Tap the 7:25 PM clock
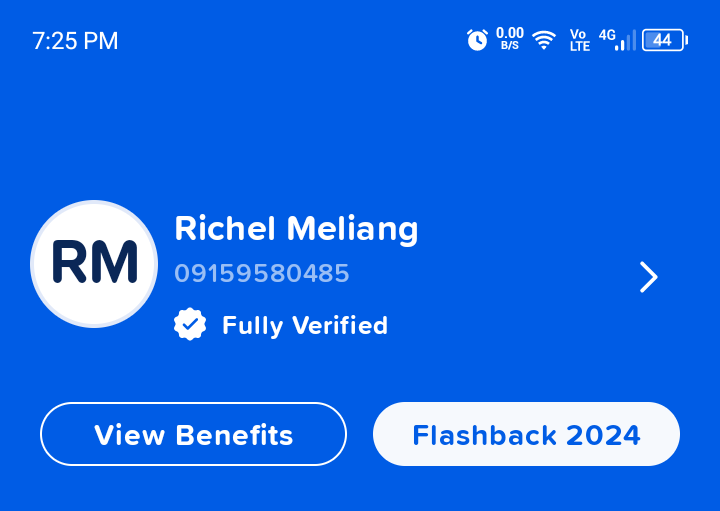The height and width of the screenshot is (511, 720). click(75, 41)
